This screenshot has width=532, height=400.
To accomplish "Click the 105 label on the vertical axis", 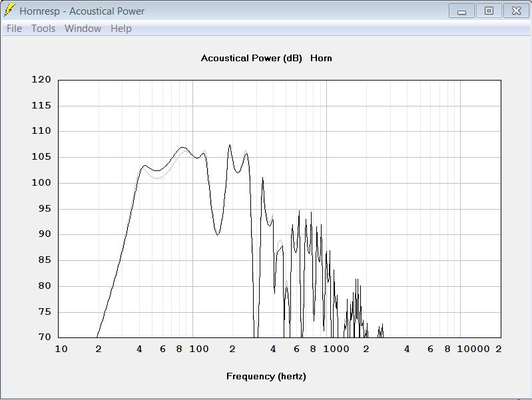I will click(x=41, y=157).
